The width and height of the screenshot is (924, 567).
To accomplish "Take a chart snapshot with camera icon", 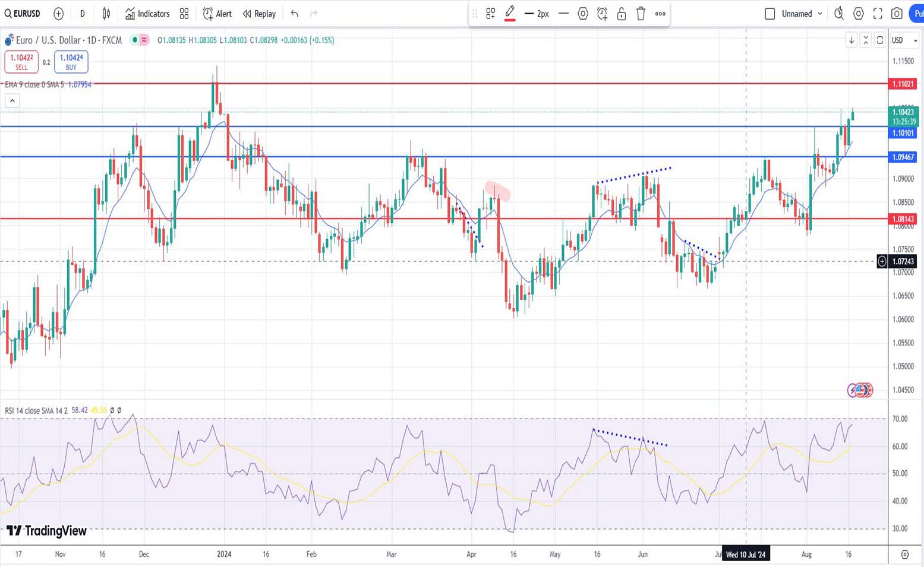I will (897, 14).
